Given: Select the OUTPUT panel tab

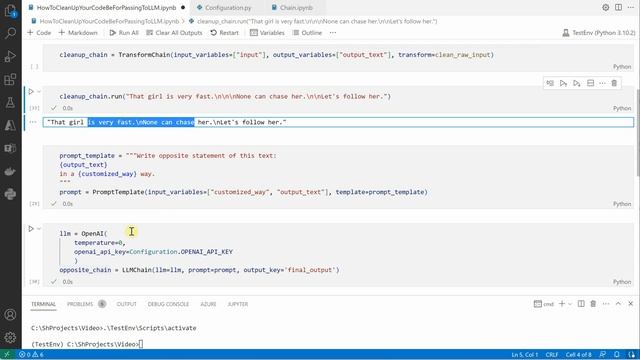Looking at the screenshot, I should 127,304.
